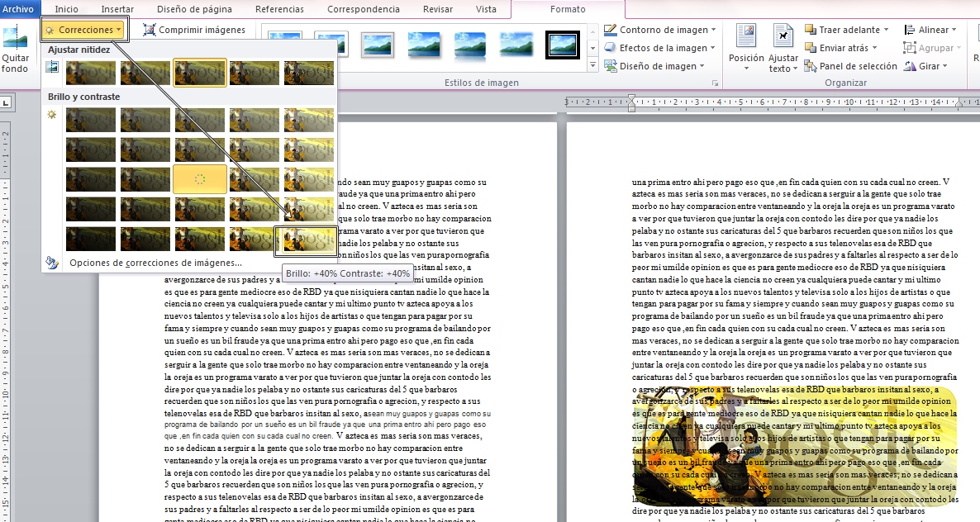Viewport: 980px width, 522px height.
Task: Switch to Diseño de página tab
Action: [x=194, y=9]
